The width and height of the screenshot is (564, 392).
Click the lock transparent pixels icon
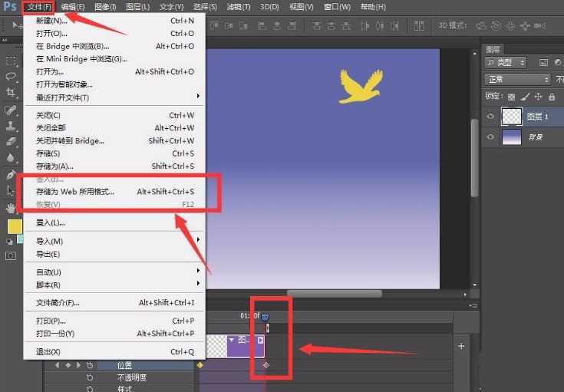tap(512, 97)
